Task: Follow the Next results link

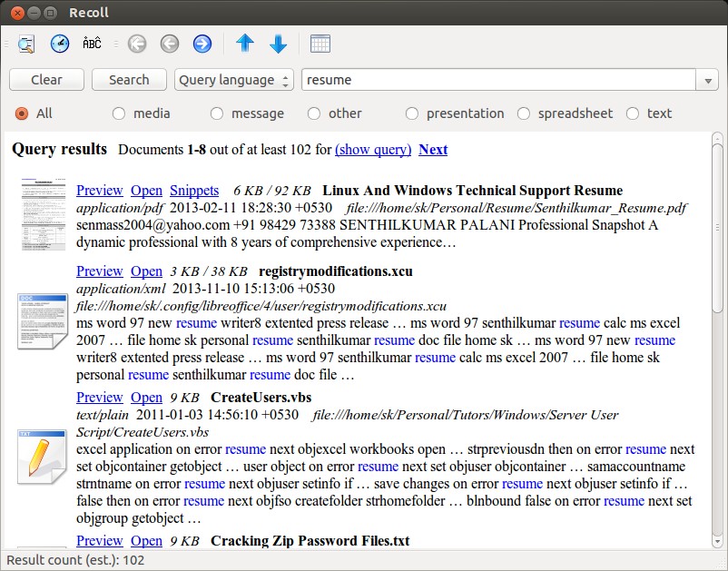Action: pyautogui.click(x=433, y=149)
